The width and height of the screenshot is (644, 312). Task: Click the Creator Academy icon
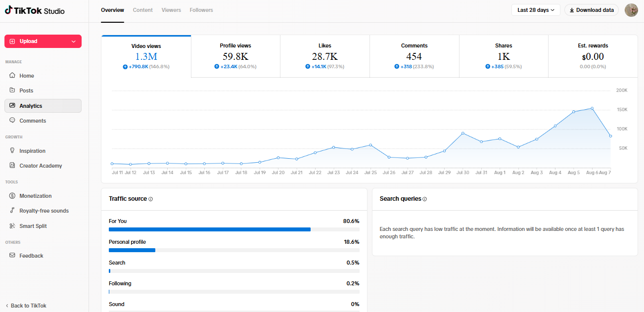coord(12,166)
